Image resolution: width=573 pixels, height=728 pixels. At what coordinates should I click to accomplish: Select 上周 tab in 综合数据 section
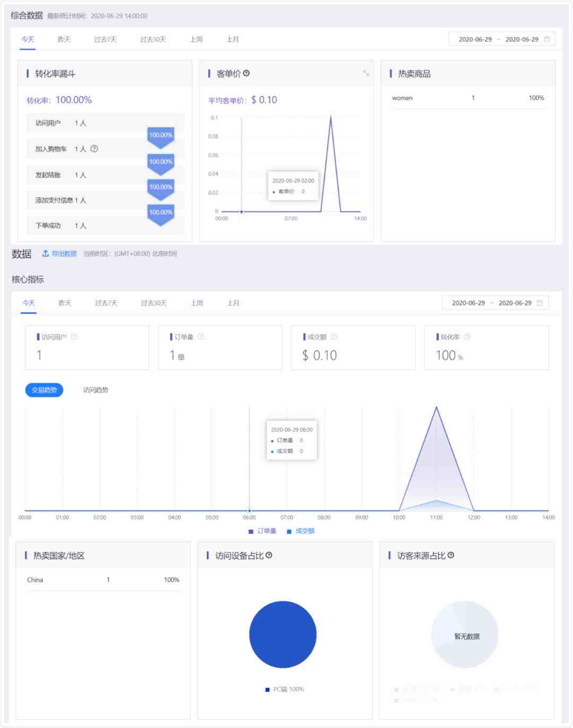coord(197,39)
